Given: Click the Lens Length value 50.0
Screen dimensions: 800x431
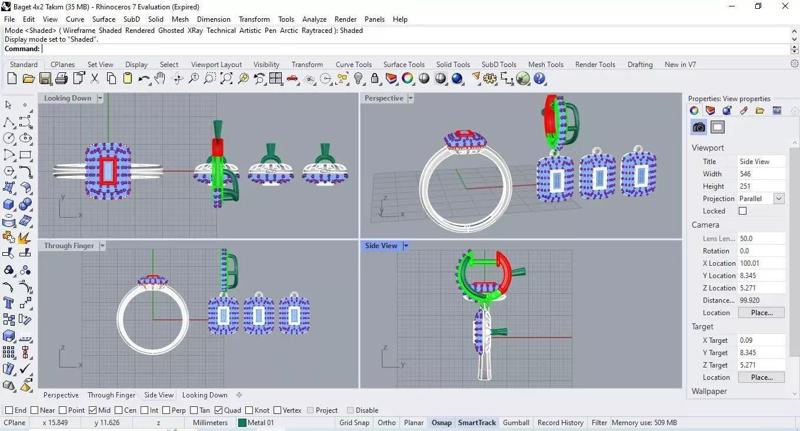Looking at the screenshot, I should click(761, 238).
